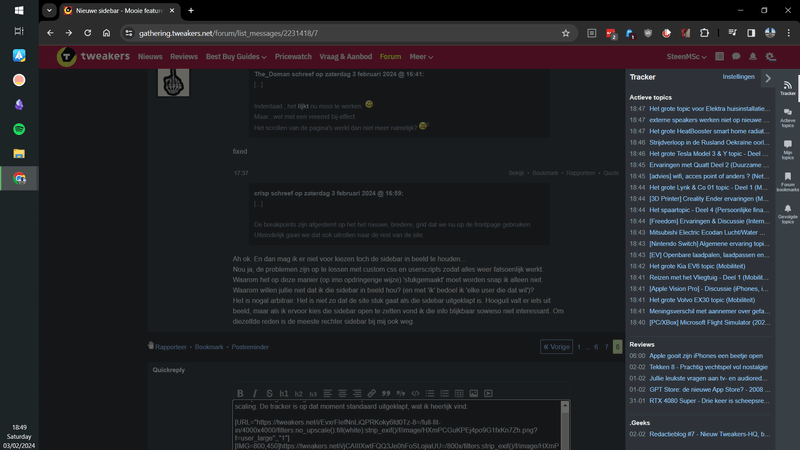
Task: Open Het grote Kia EV6 topic
Action: tap(697, 266)
